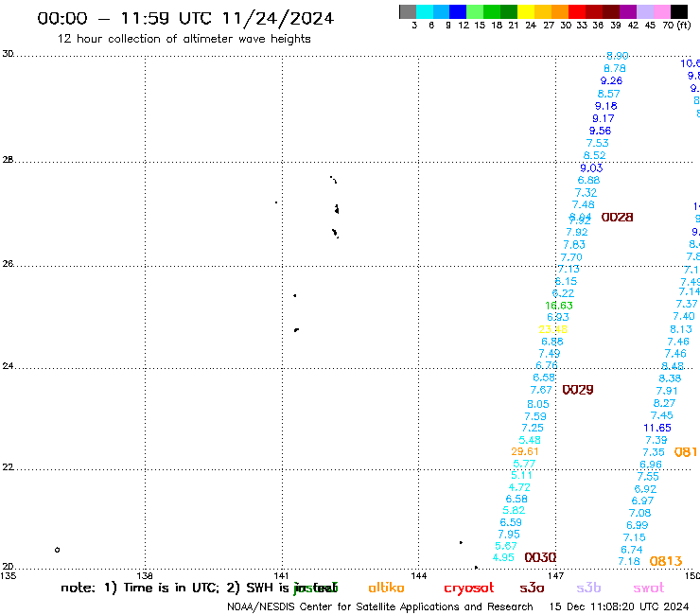Viewport: 700px width, 615px height.
Task: Click the 'note: 1) Time is in UTC' text
Action: 140,588
